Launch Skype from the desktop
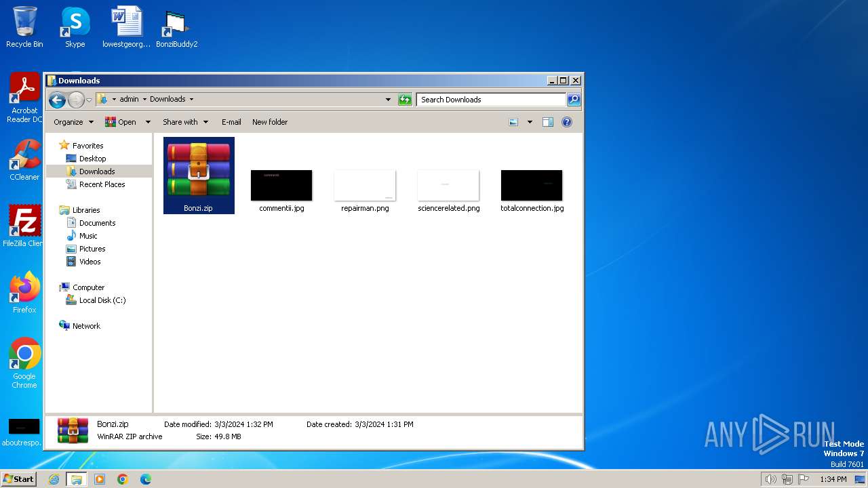The image size is (868, 488). 75,27
